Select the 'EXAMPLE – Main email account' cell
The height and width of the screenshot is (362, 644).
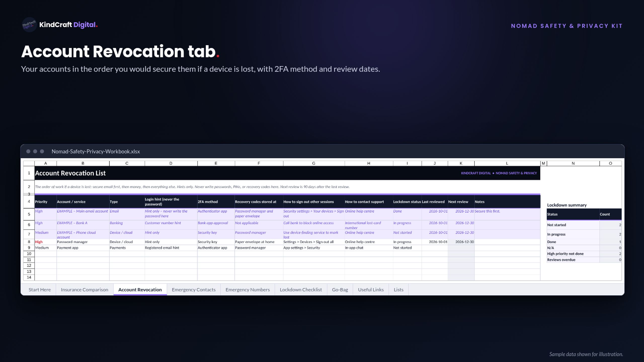coord(83,214)
